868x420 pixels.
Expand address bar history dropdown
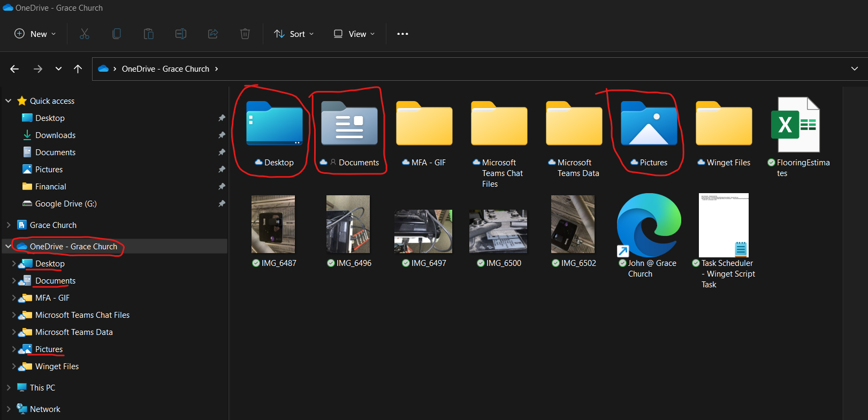[854, 68]
